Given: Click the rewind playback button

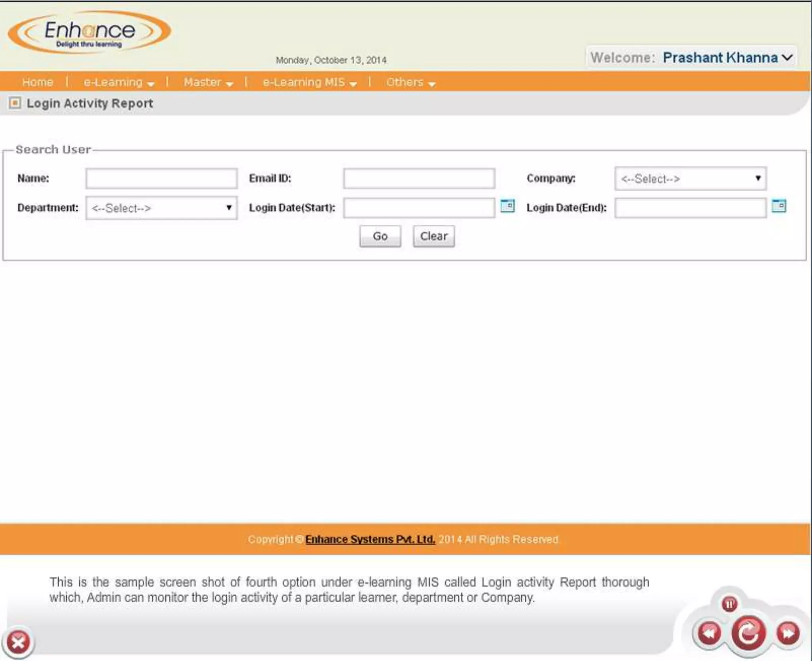Looking at the screenshot, I should 709,632.
